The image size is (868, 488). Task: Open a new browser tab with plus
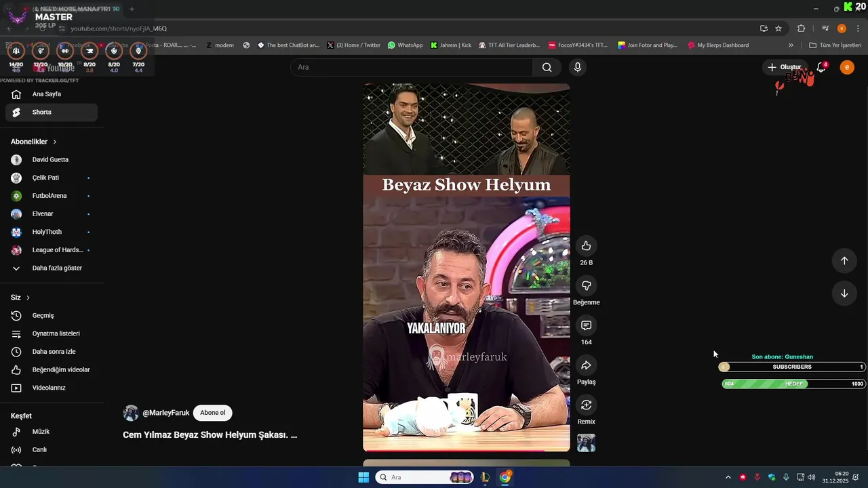click(132, 9)
